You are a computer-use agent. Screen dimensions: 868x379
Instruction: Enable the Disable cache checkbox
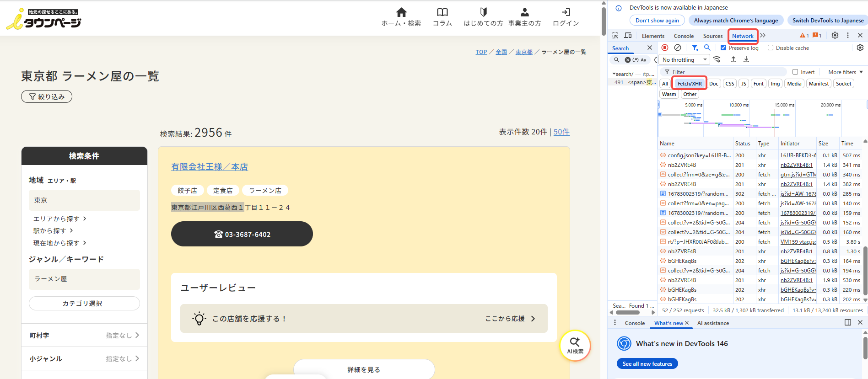[771, 48]
